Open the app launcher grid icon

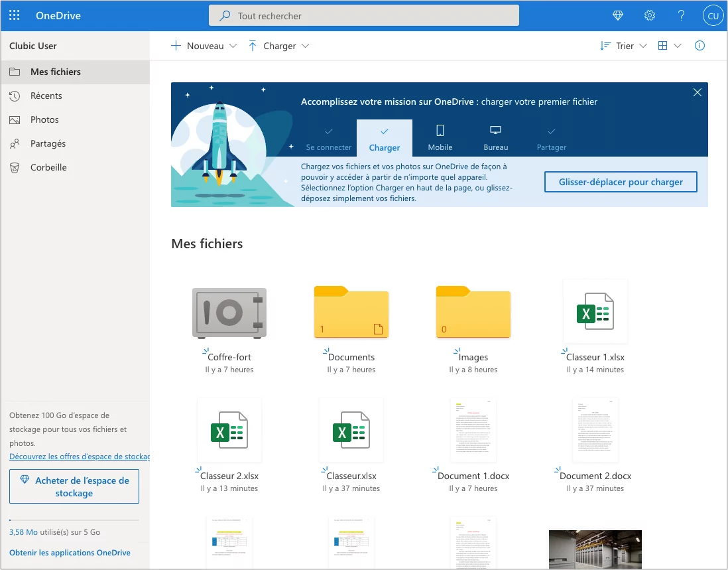click(15, 15)
